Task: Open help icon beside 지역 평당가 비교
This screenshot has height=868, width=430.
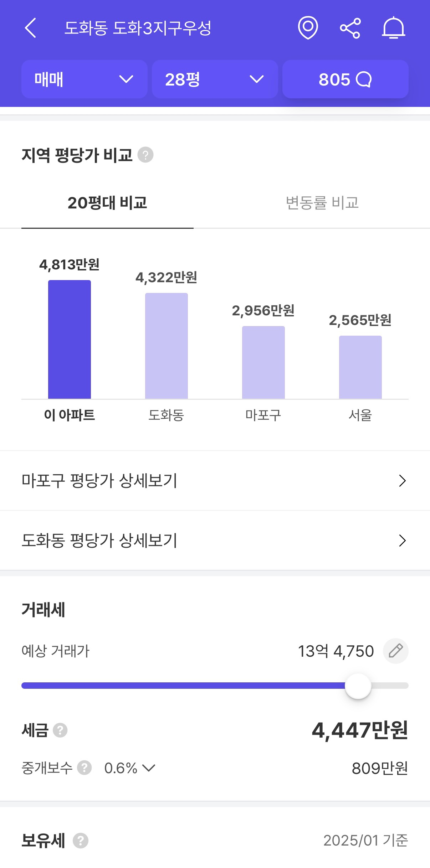Action: click(145, 155)
